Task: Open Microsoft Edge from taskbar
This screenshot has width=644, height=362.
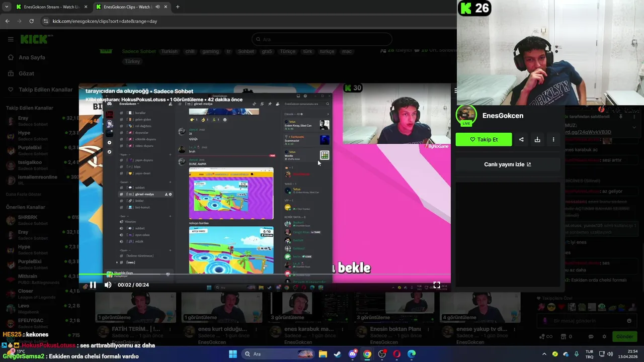Action: coord(412,354)
